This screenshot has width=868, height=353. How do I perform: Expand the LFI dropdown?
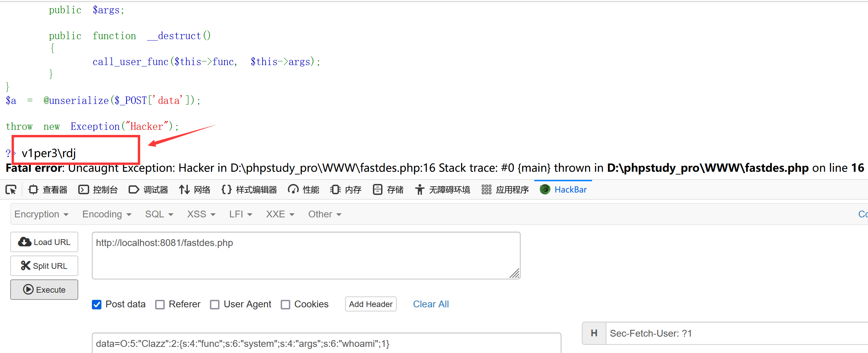click(x=241, y=214)
